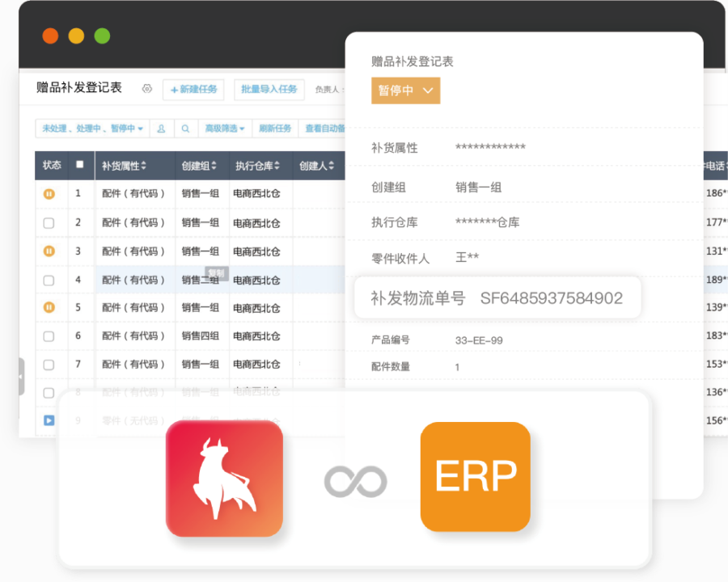Open the 暂停中 status dropdown in detail panel
This screenshot has height=582, width=728.
point(405,91)
